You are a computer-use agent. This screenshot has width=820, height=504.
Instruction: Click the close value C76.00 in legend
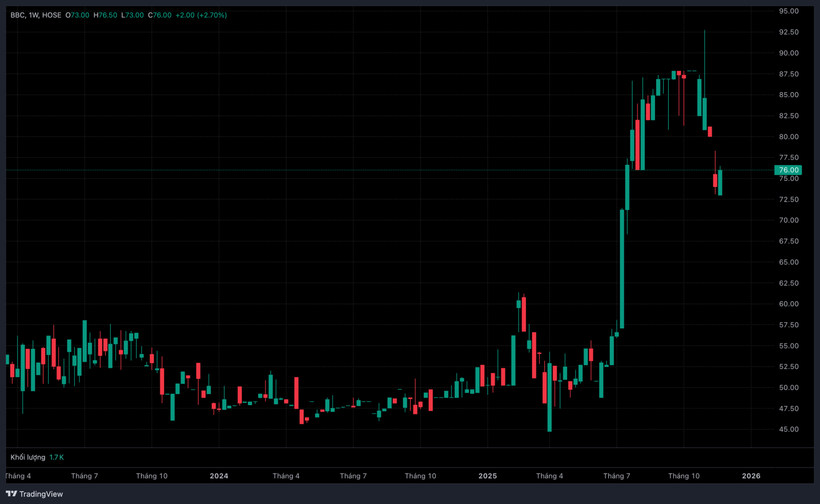coord(160,15)
